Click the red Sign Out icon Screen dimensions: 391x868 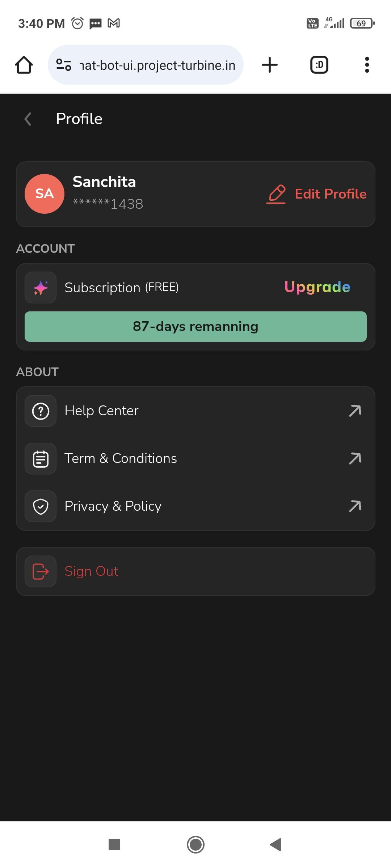click(x=41, y=571)
